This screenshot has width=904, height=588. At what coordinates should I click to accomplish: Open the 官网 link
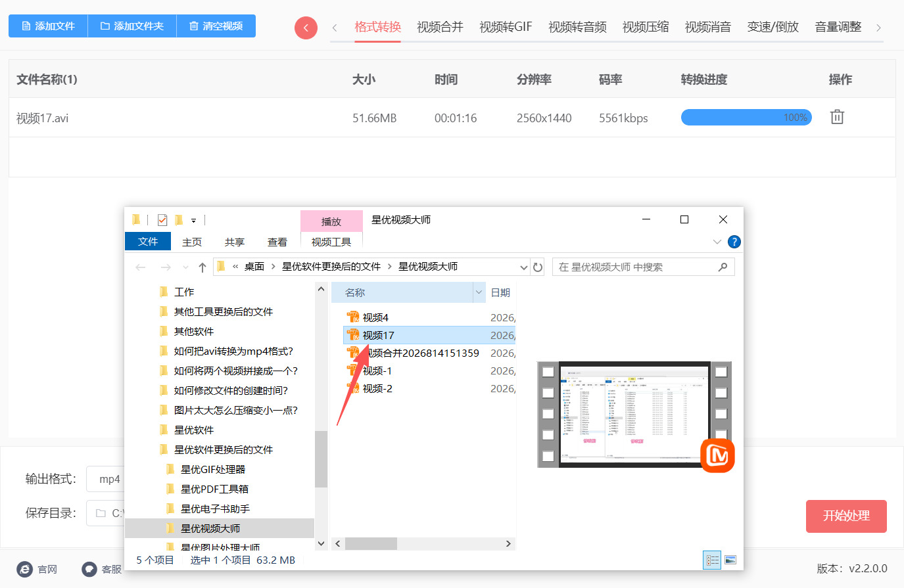pos(47,570)
